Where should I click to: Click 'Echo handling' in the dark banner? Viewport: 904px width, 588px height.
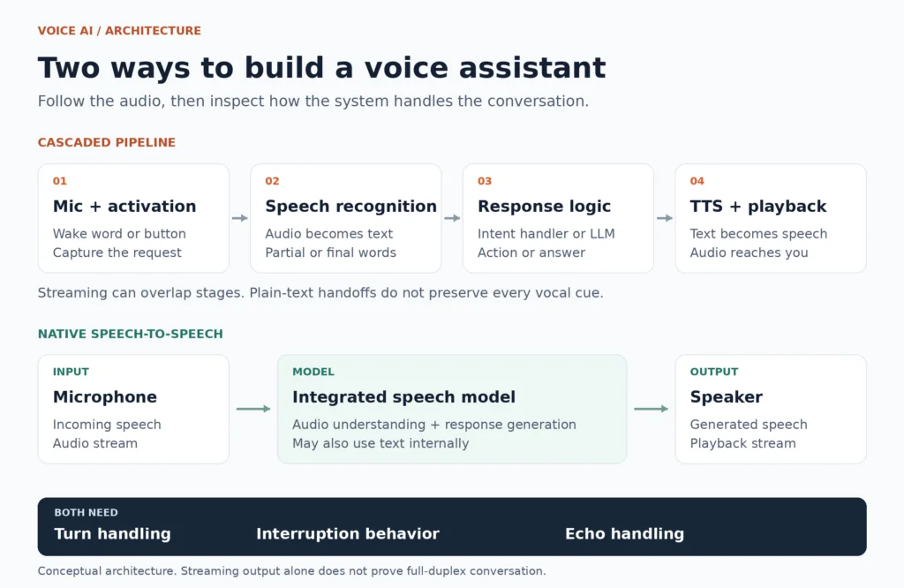pos(624,534)
